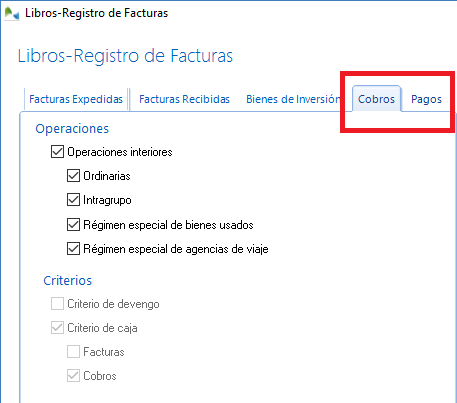Screen dimensions: 457x403
Task: Click the application icon in the title bar
Action: pos(12,14)
